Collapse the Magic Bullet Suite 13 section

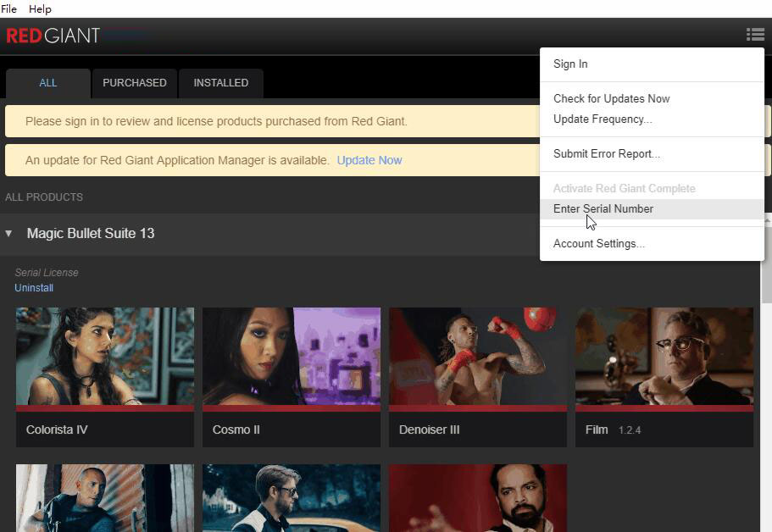point(8,233)
